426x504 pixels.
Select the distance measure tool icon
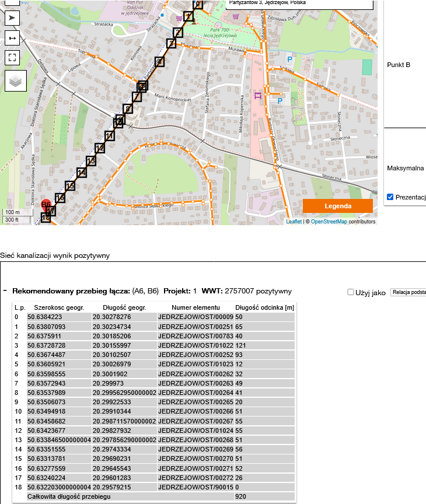tap(12, 38)
